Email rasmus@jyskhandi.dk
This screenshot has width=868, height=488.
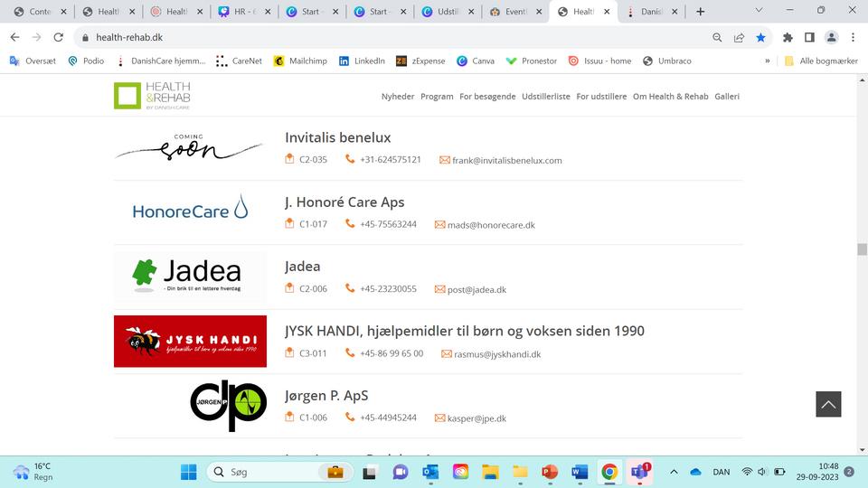pos(497,354)
